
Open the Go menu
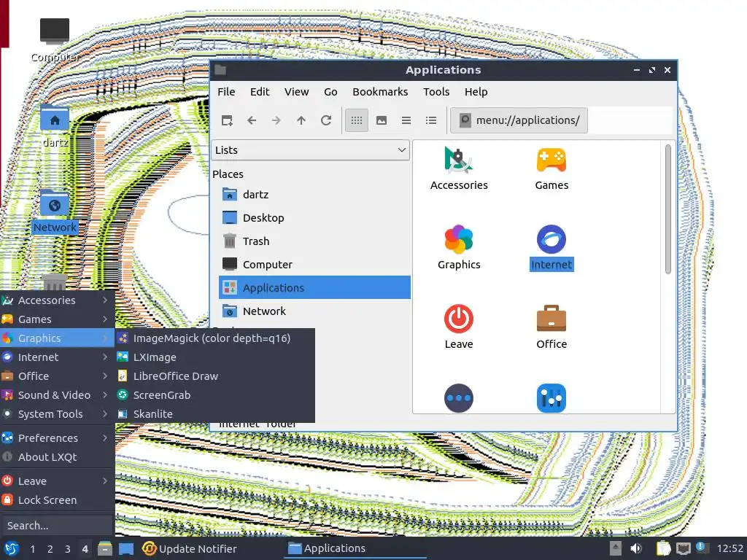[330, 91]
